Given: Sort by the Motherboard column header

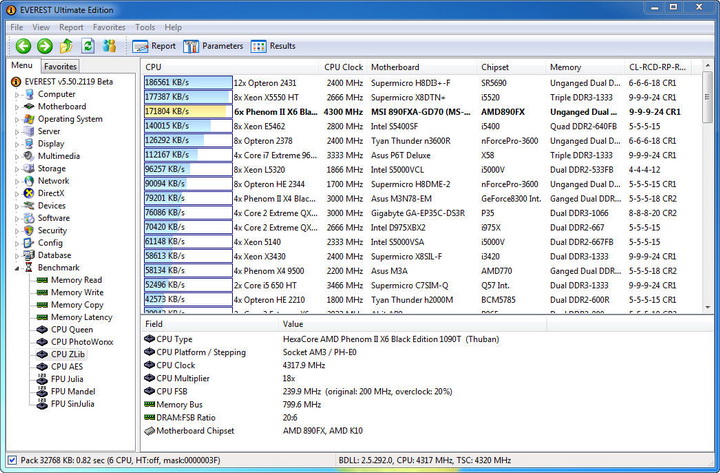Looking at the screenshot, I should [422, 67].
